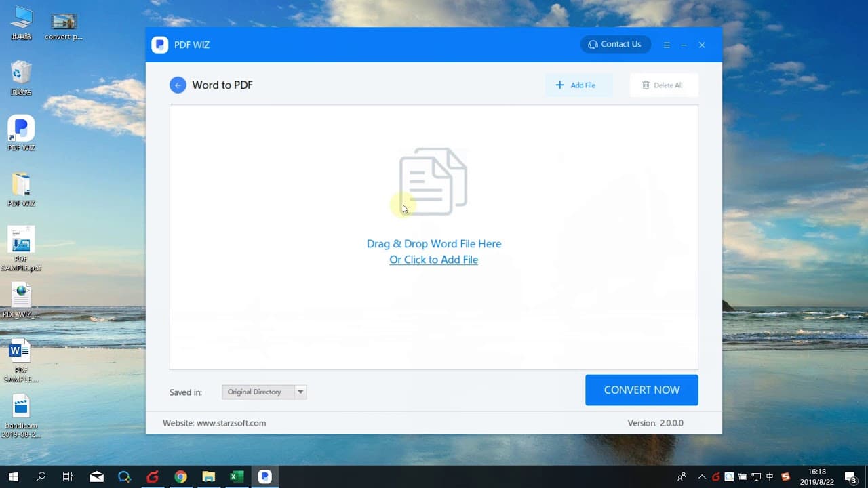Select the PDF SAMPLE.pdf file on the desktop

[x=21, y=248]
